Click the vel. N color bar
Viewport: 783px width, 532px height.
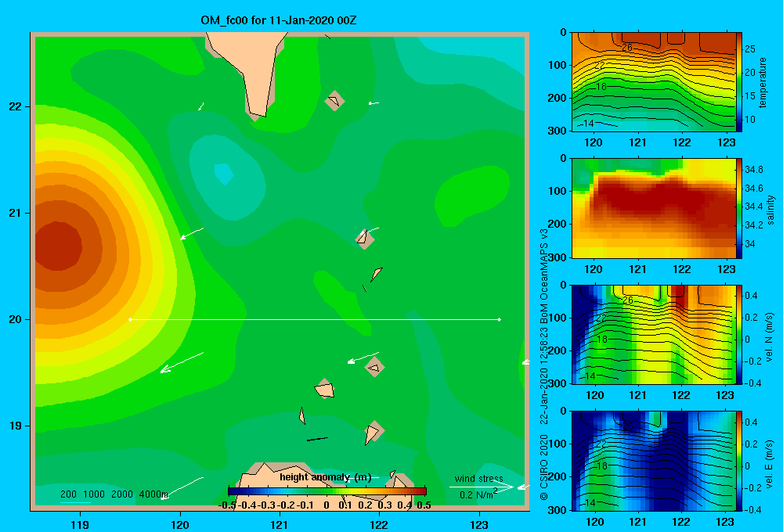(739, 335)
